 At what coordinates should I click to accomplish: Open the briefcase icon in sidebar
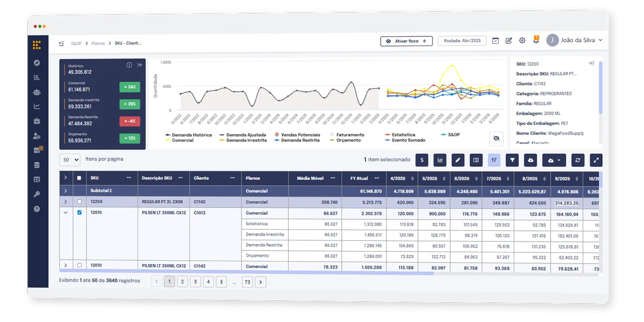[x=37, y=121]
